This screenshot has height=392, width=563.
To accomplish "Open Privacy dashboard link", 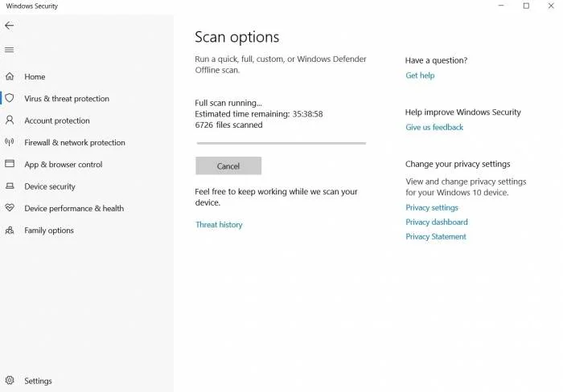I will point(437,222).
